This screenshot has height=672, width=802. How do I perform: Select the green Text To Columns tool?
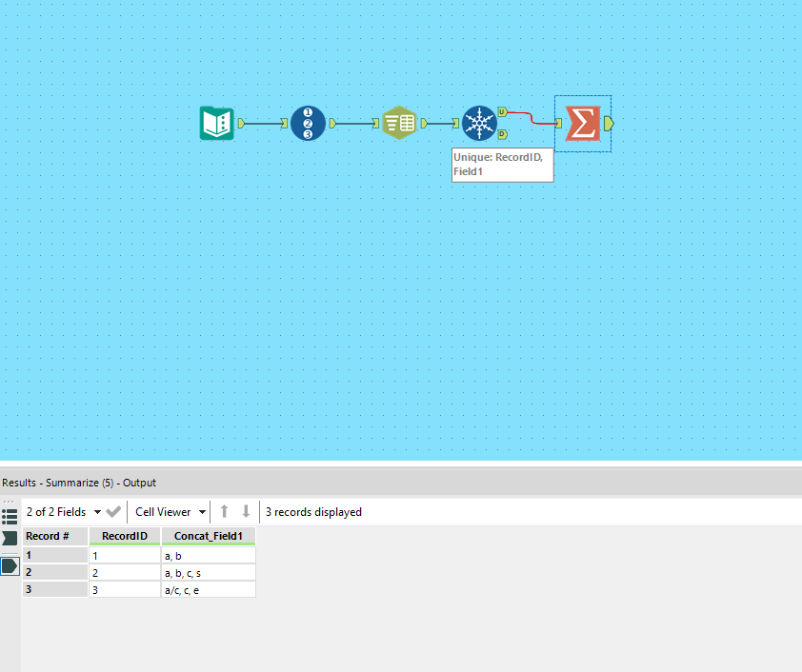tap(399, 123)
